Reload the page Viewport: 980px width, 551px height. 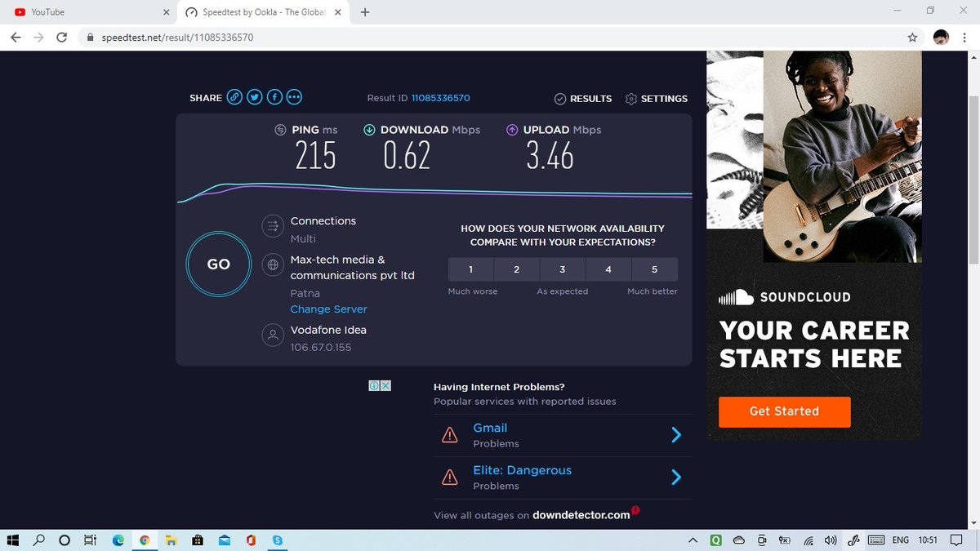coord(61,38)
